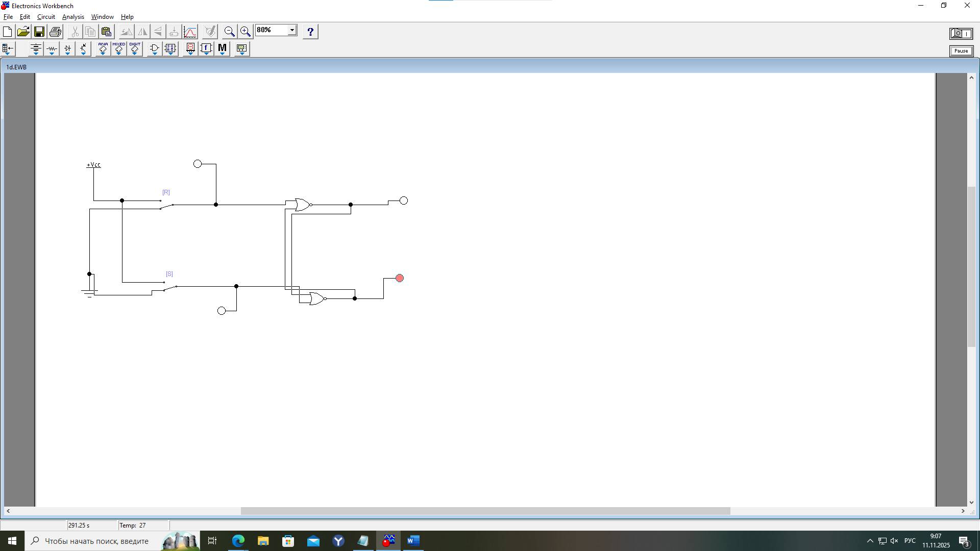The height and width of the screenshot is (551, 980).
Task: Zoom in on the circuit
Action: 246,32
